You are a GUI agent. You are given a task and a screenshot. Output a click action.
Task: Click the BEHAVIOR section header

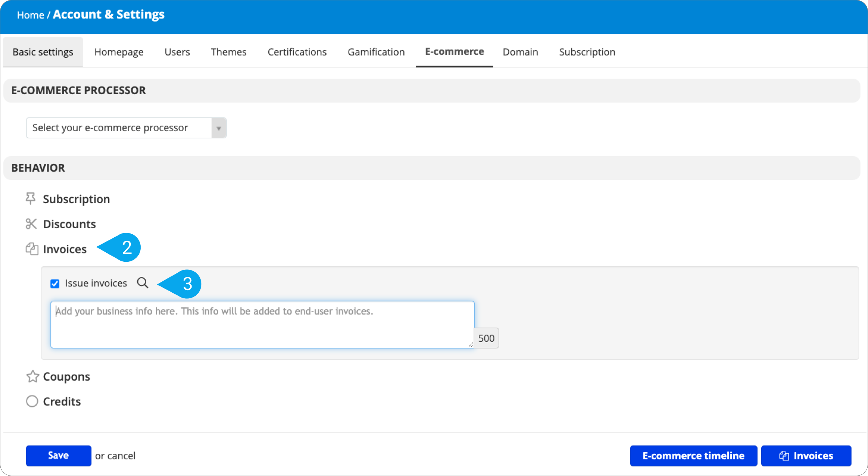coord(432,168)
